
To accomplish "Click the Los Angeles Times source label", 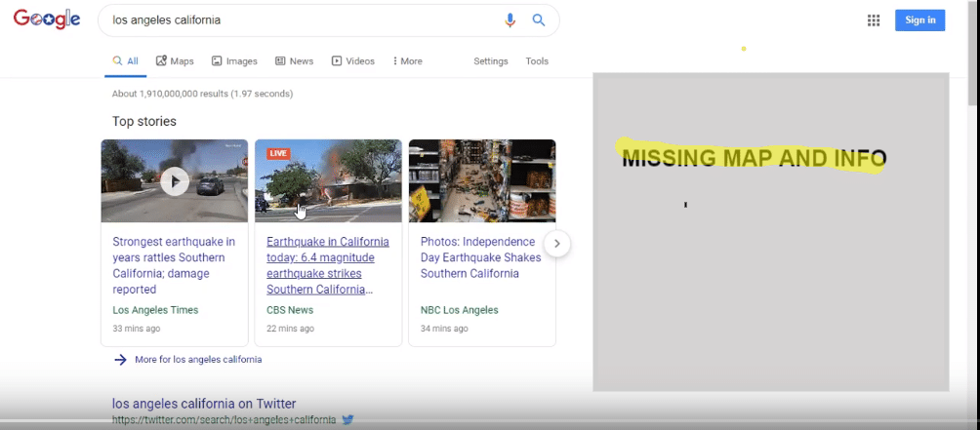I will coord(155,310).
